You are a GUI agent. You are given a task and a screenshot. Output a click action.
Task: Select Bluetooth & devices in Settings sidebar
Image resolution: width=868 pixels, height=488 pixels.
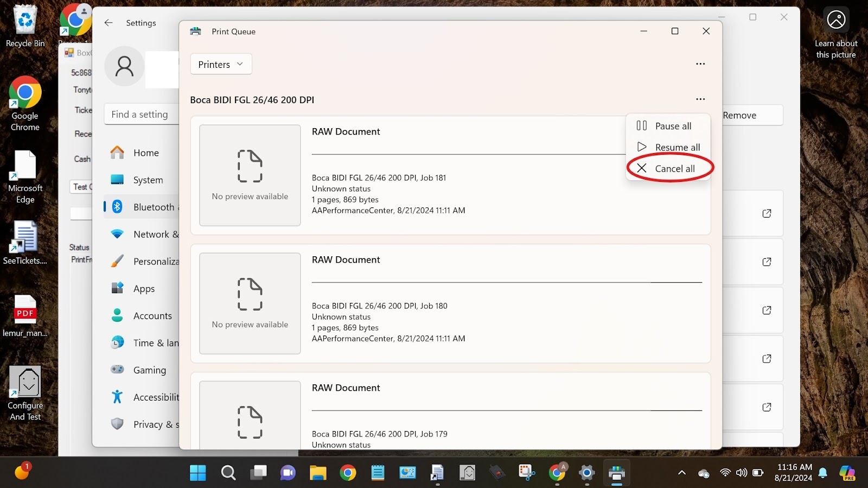coord(141,207)
